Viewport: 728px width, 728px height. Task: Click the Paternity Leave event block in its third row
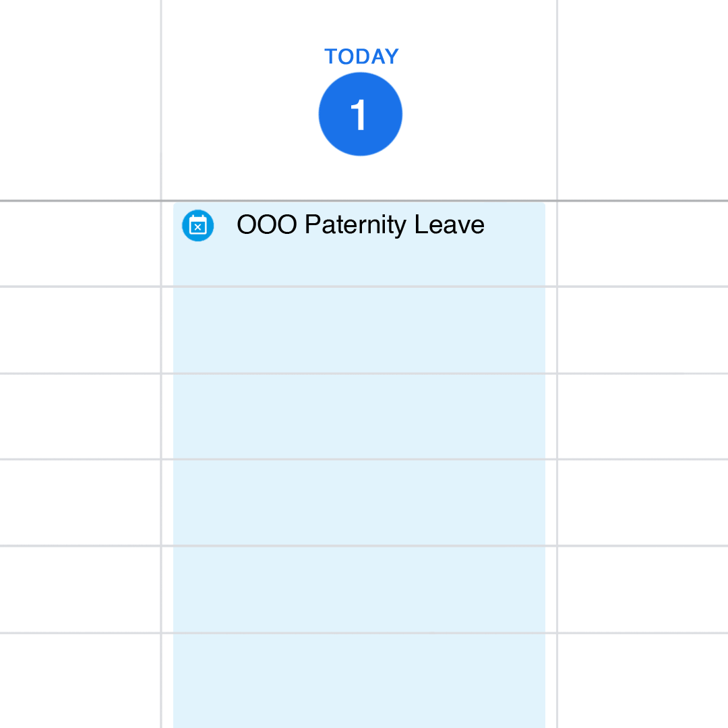pyautogui.click(x=359, y=416)
